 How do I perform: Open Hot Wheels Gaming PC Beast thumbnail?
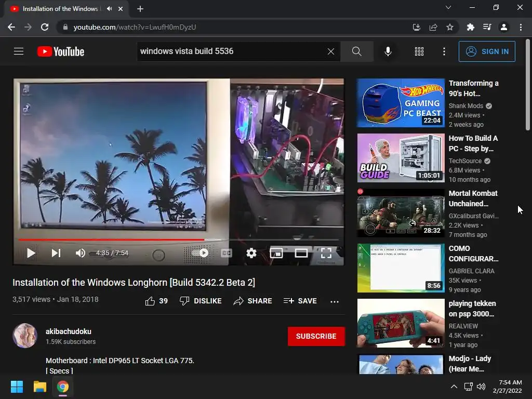pyautogui.click(x=401, y=103)
